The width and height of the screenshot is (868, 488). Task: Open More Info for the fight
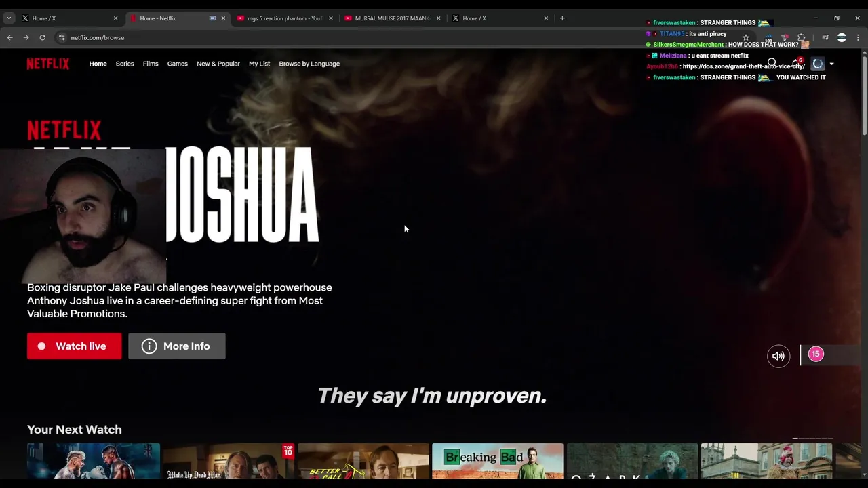click(177, 346)
